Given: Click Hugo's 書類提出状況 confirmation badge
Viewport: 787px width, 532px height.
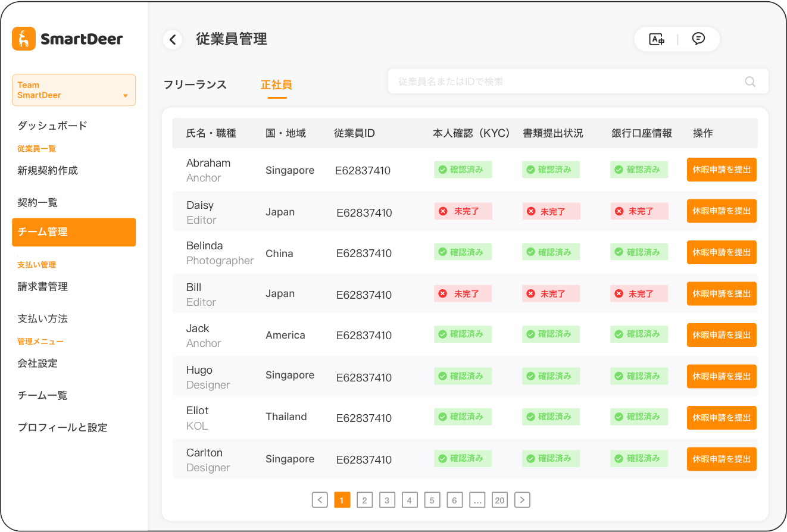Looking at the screenshot, I should coord(551,376).
